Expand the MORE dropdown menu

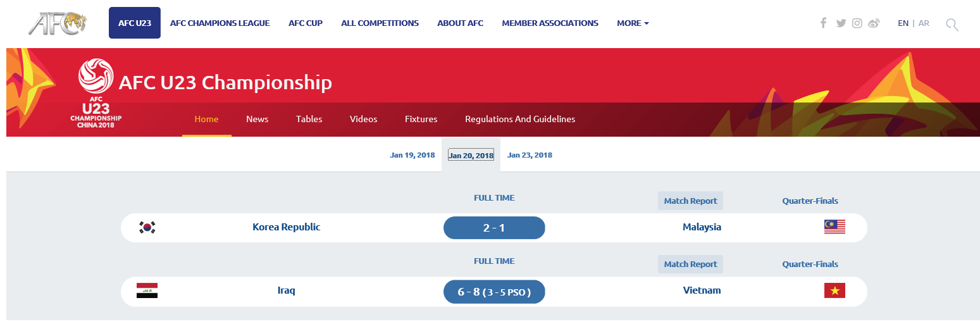[633, 23]
